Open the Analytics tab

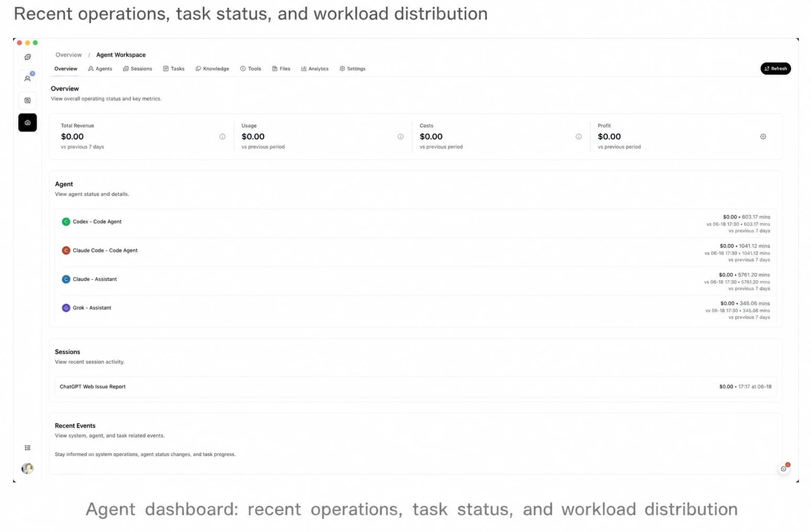click(315, 69)
